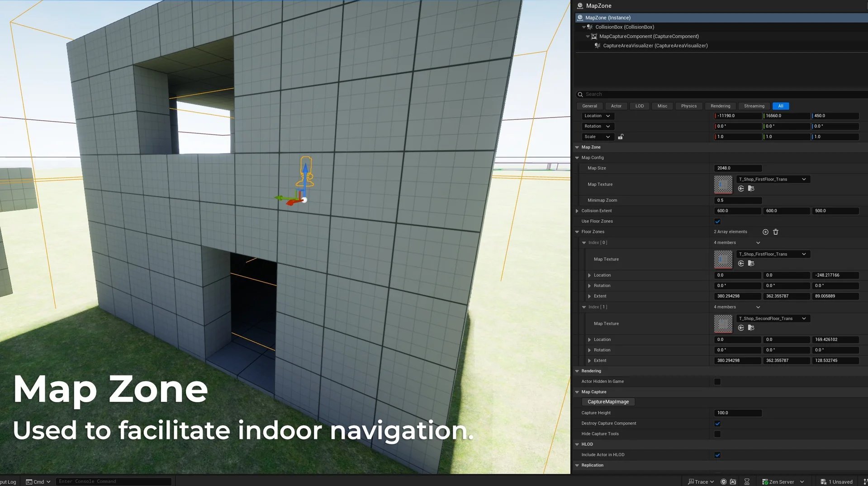Browse to T_Shop_FirstFloor_Trans in Content Browser

pyautogui.click(x=751, y=189)
